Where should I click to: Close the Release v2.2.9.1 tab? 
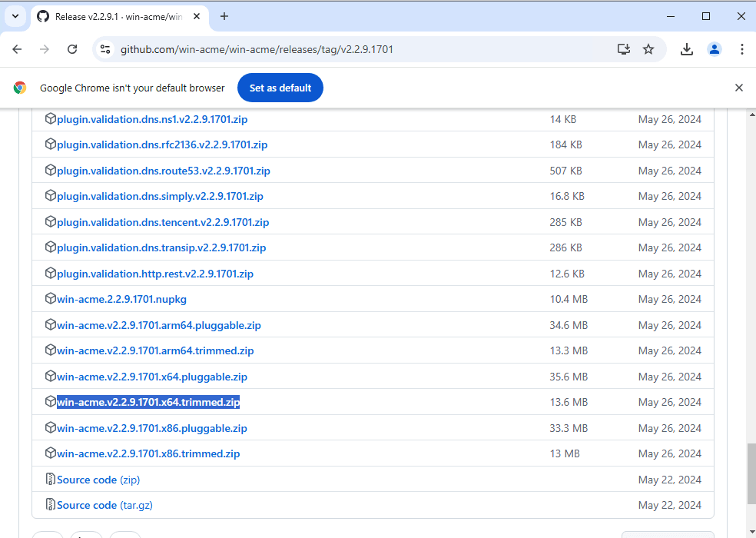(197, 16)
